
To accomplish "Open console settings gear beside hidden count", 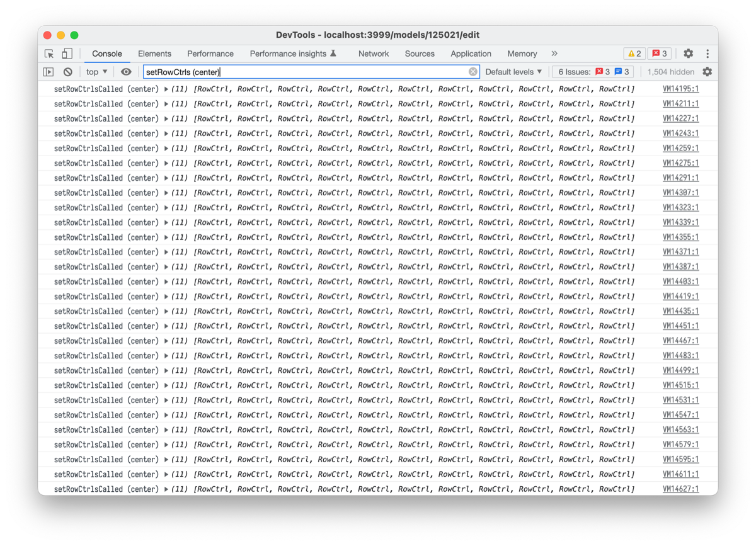I will [x=707, y=72].
